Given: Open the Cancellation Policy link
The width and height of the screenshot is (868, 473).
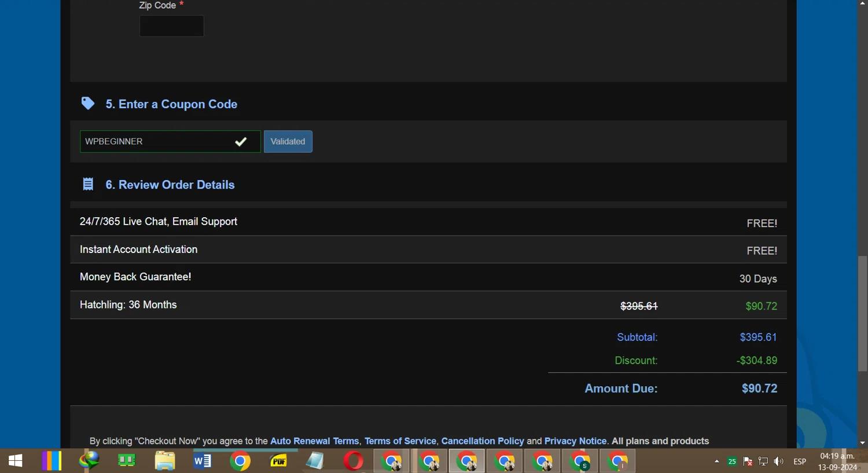Looking at the screenshot, I should pos(482,441).
